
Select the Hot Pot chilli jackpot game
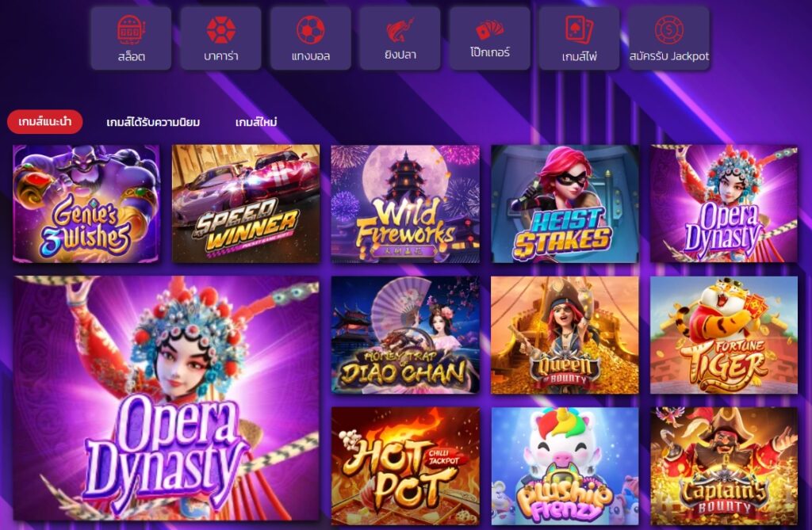tap(405, 466)
